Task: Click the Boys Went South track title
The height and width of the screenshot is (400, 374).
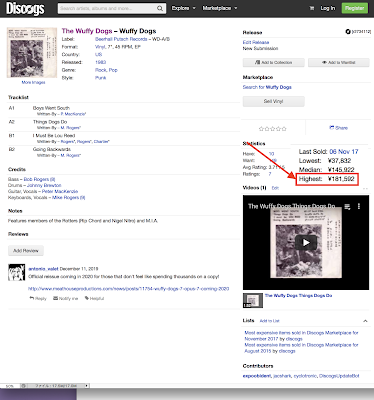Action: pos(51,108)
